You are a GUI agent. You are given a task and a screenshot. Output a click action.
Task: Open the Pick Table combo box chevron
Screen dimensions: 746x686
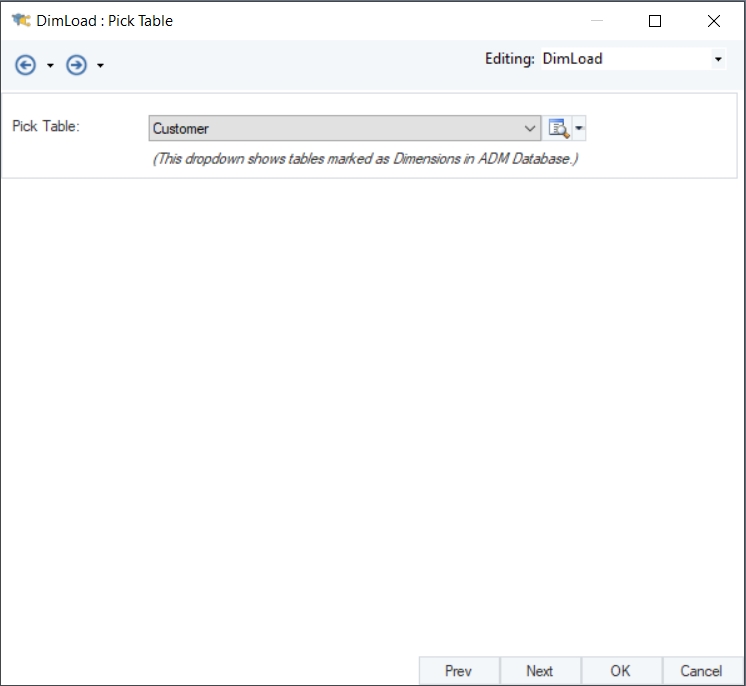click(x=530, y=128)
